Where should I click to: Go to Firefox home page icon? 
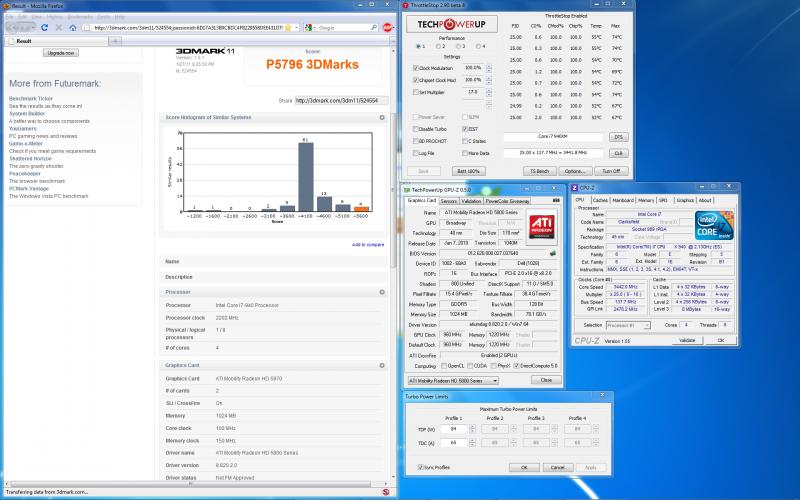73,28
